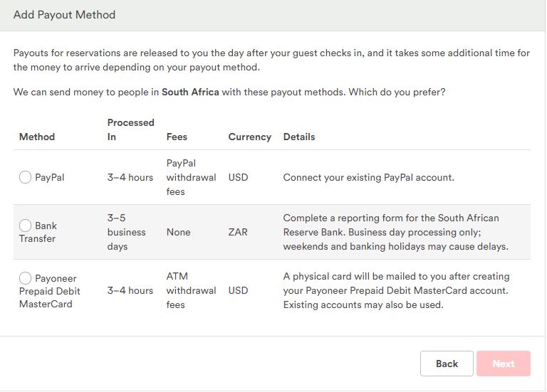Screen dimensions: 547x392
Task: Click the Currency column header
Action: [249, 137]
